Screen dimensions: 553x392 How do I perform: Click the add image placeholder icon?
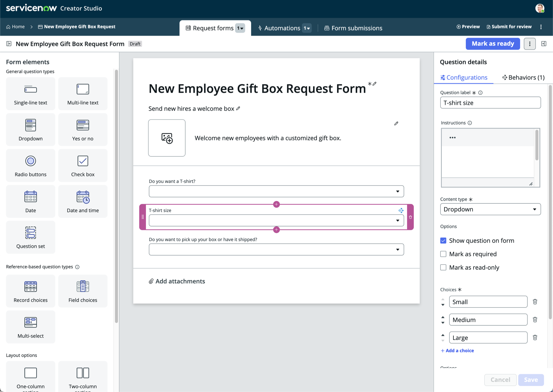[x=167, y=138]
